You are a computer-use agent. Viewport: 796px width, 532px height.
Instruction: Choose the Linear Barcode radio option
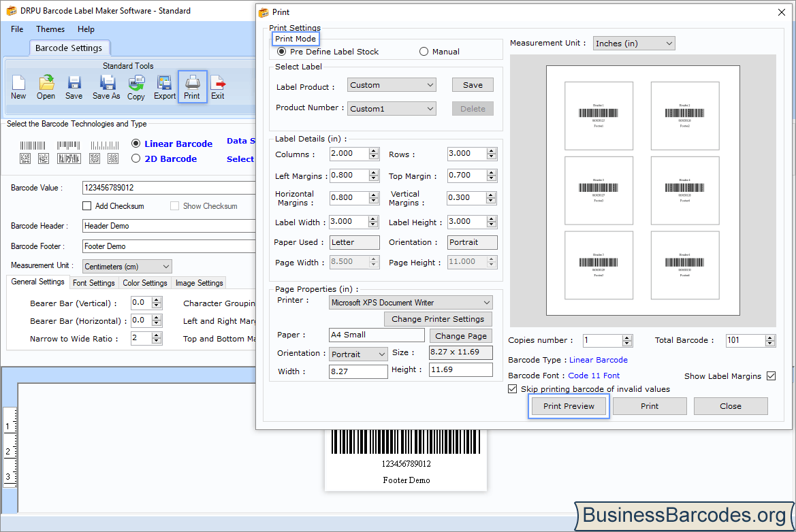coord(136,144)
